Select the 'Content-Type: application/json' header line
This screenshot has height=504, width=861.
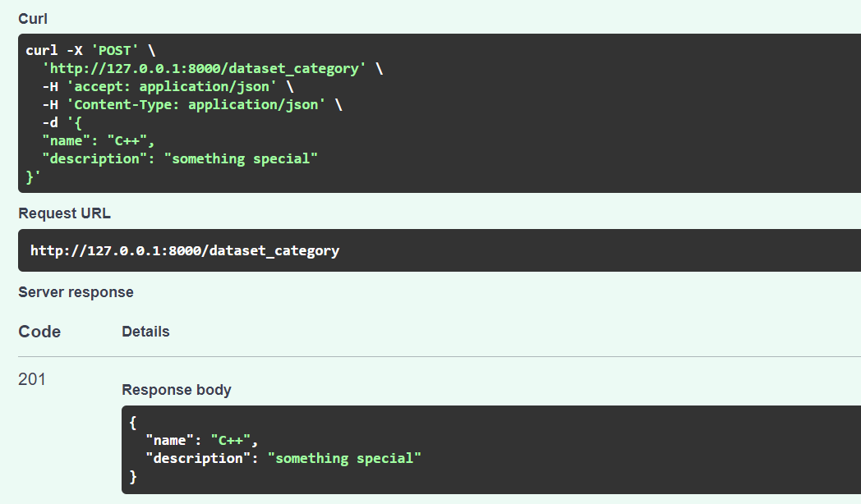point(192,105)
